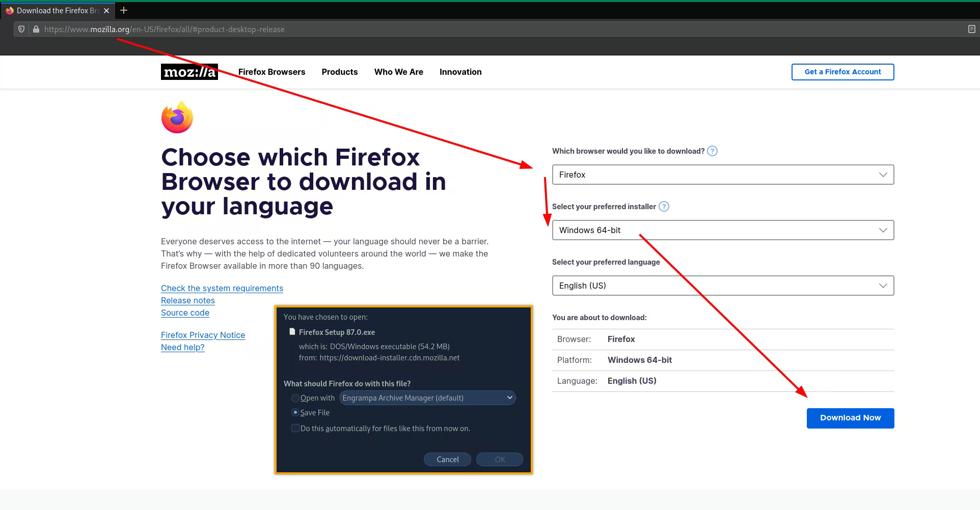Open the Engrampa Archive Manager dropdown
The height and width of the screenshot is (510, 980).
click(x=427, y=398)
